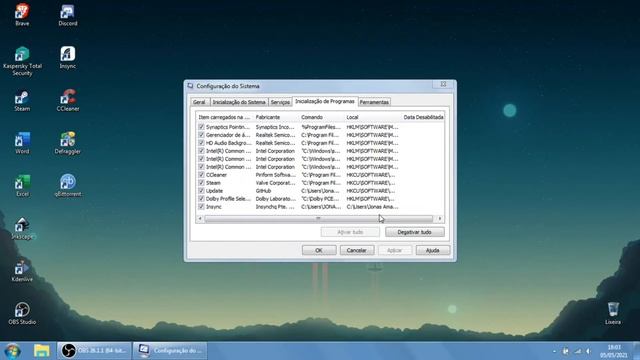Click the Lixeira recycle bin icon
Viewport: 640px width, 360px height.
click(x=613, y=313)
